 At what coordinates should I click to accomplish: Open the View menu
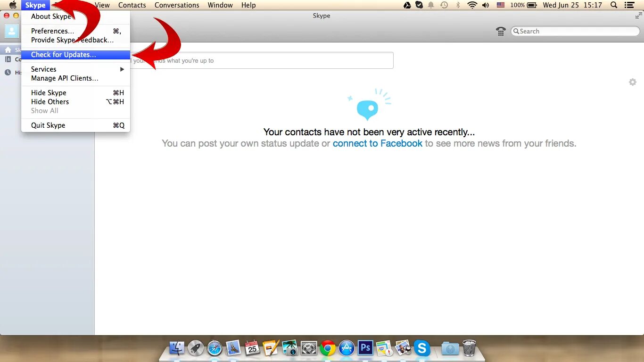102,5
